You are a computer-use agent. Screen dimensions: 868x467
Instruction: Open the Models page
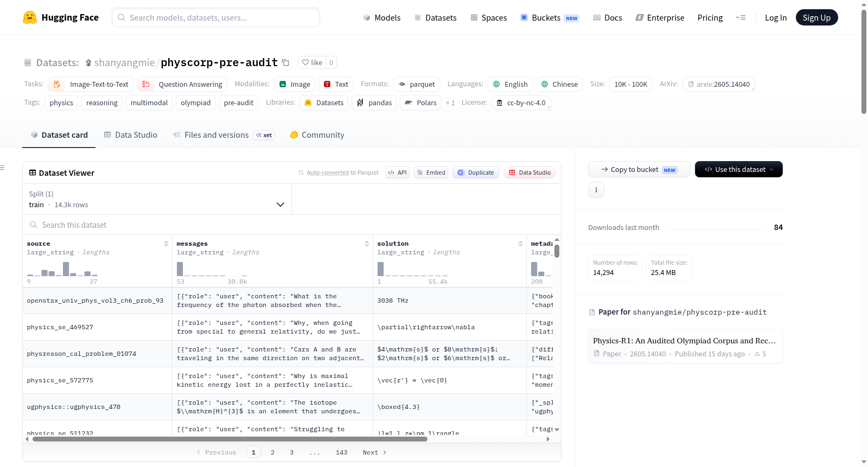(x=382, y=17)
